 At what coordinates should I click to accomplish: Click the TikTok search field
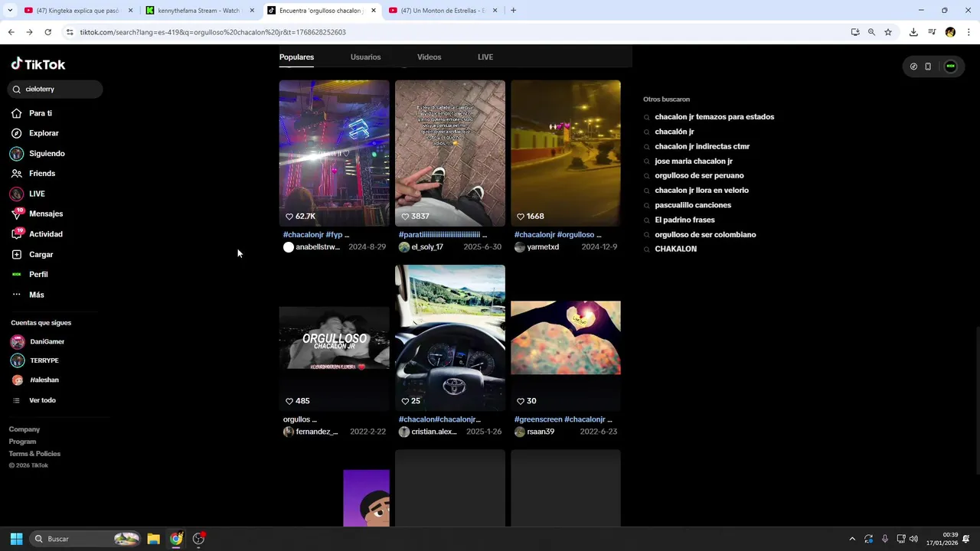[55, 89]
